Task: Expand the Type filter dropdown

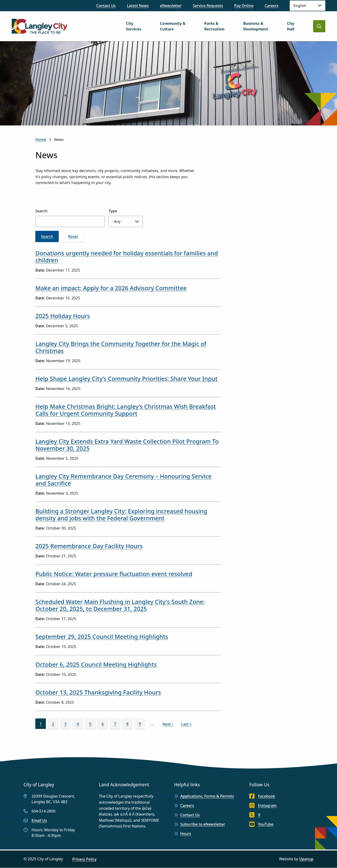Action: (x=125, y=221)
